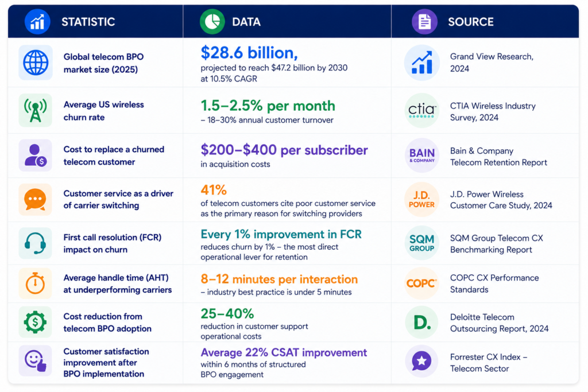Viewport: 588px width, 392px height.
Task: Click 'Bain & Company Telecom Retention Report'
Action: pyautogui.click(x=498, y=157)
